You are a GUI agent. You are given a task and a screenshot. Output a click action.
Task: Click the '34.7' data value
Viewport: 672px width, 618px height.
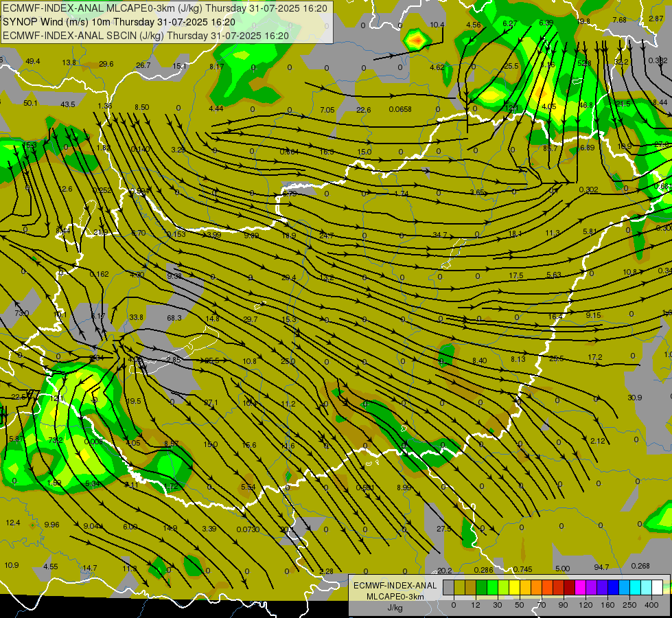pos(440,235)
